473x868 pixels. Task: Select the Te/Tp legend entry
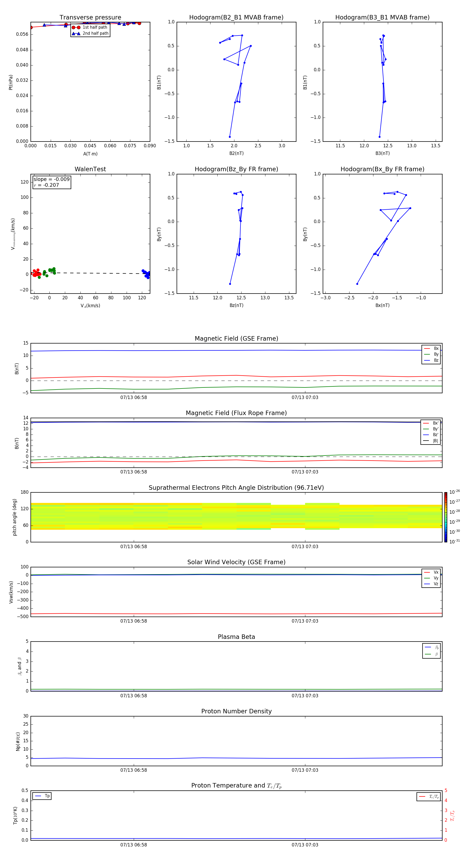429,796
